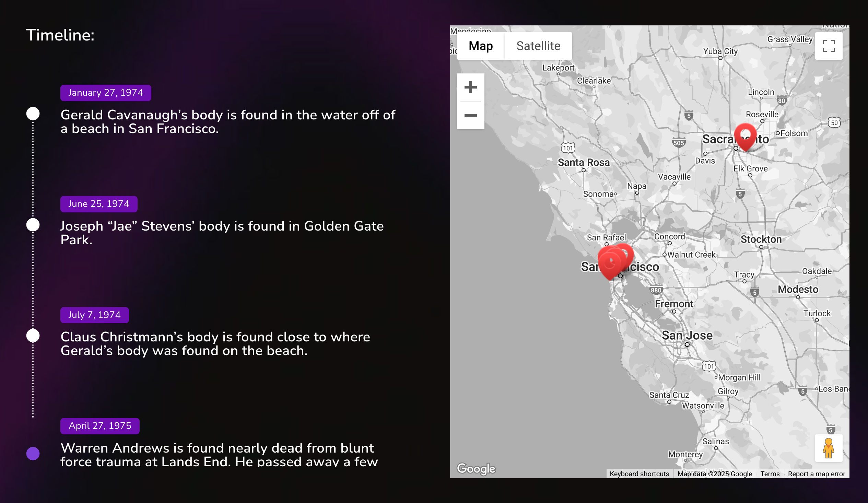The width and height of the screenshot is (868, 503).
Task: Click the Claus Christmann's body is found text
Action: (x=215, y=344)
